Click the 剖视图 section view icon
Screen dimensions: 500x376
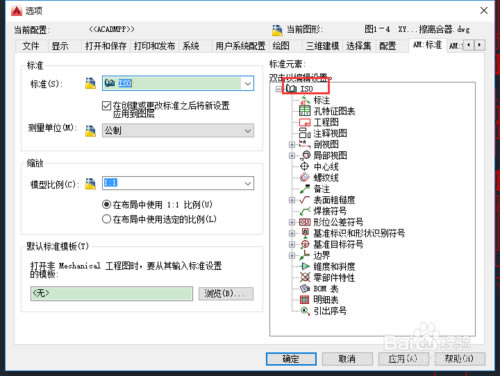(305, 144)
